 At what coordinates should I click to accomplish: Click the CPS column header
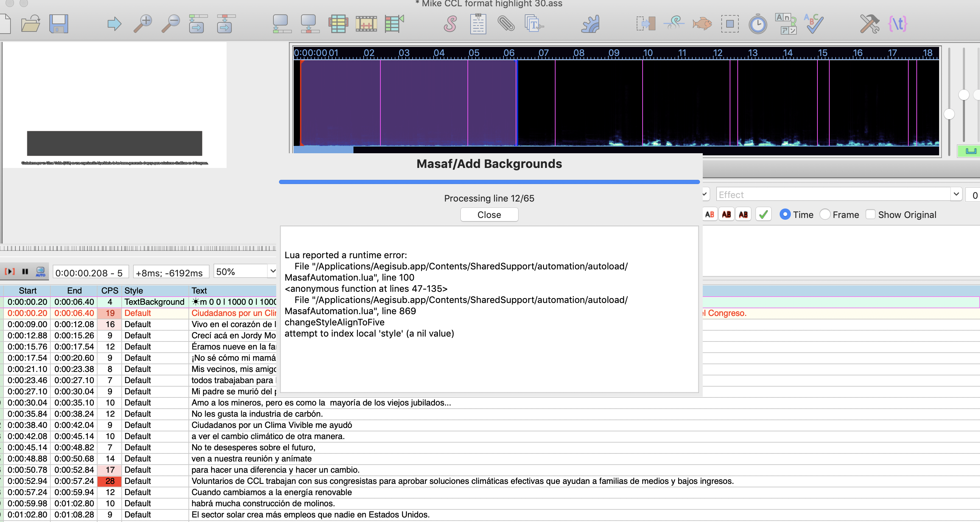109,290
